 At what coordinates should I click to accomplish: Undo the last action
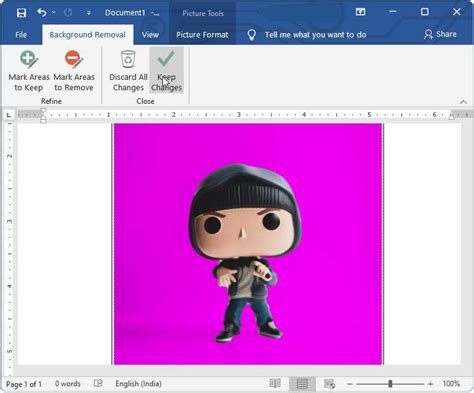click(x=42, y=13)
